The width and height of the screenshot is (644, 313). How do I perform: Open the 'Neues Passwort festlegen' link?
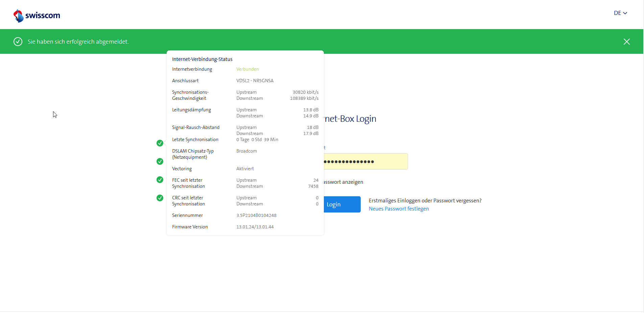(x=399, y=209)
